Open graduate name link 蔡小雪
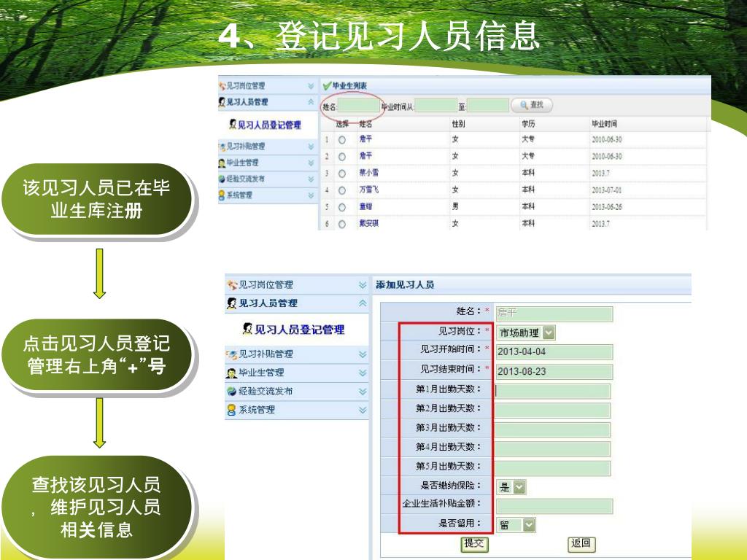The height and width of the screenshot is (560, 747). point(369,173)
